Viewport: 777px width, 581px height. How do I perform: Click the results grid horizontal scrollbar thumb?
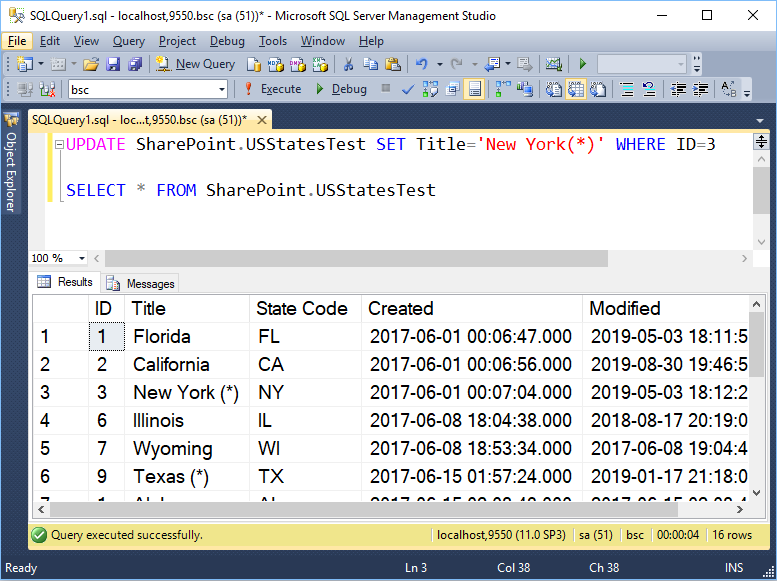click(x=364, y=509)
